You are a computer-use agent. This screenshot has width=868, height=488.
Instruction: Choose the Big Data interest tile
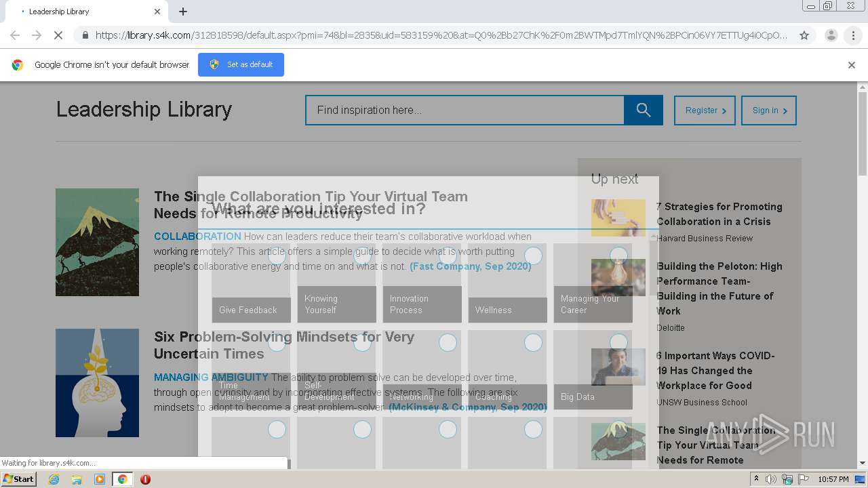pos(593,370)
